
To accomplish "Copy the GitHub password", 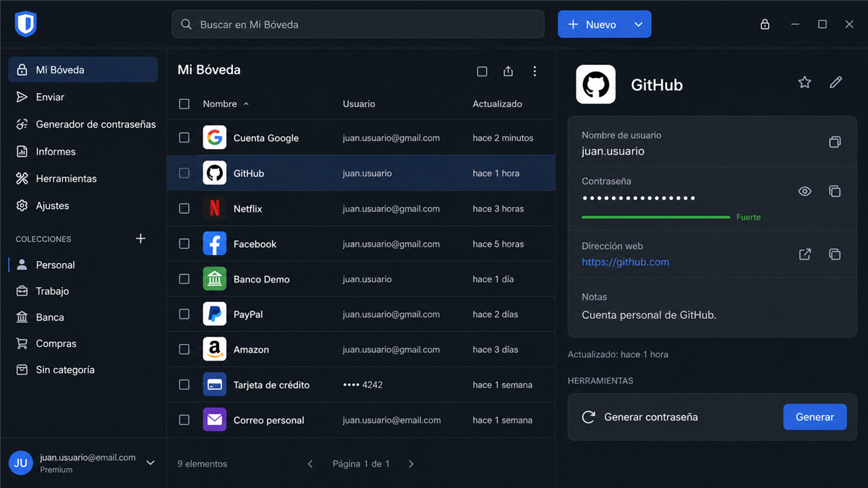I will (x=835, y=192).
